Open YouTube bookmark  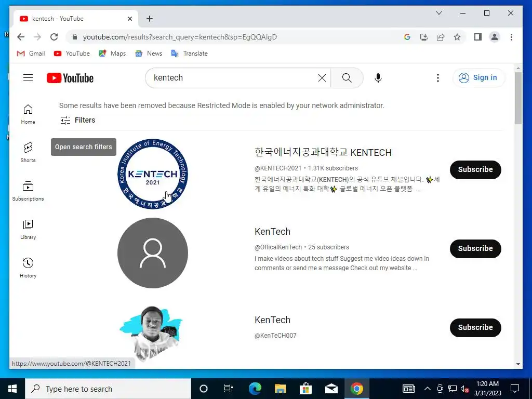[x=72, y=54]
